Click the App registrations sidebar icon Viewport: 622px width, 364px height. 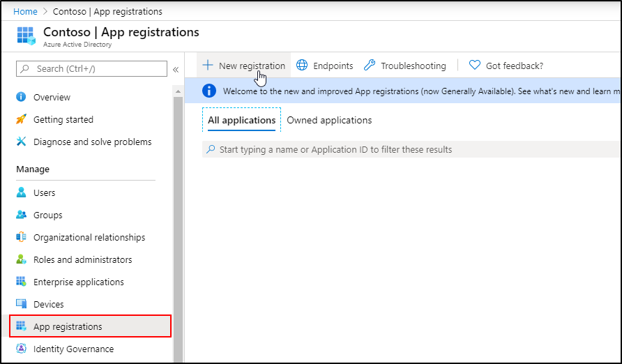21,326
